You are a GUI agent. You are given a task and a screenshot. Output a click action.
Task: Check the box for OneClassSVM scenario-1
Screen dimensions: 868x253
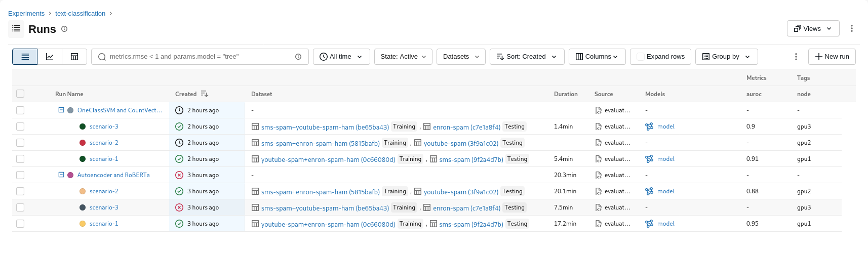20,159
